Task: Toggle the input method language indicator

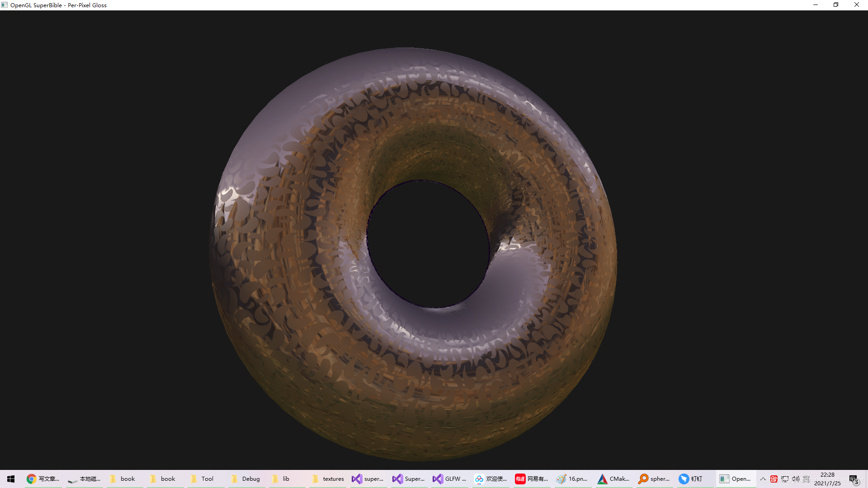Action: coord(807,479)
